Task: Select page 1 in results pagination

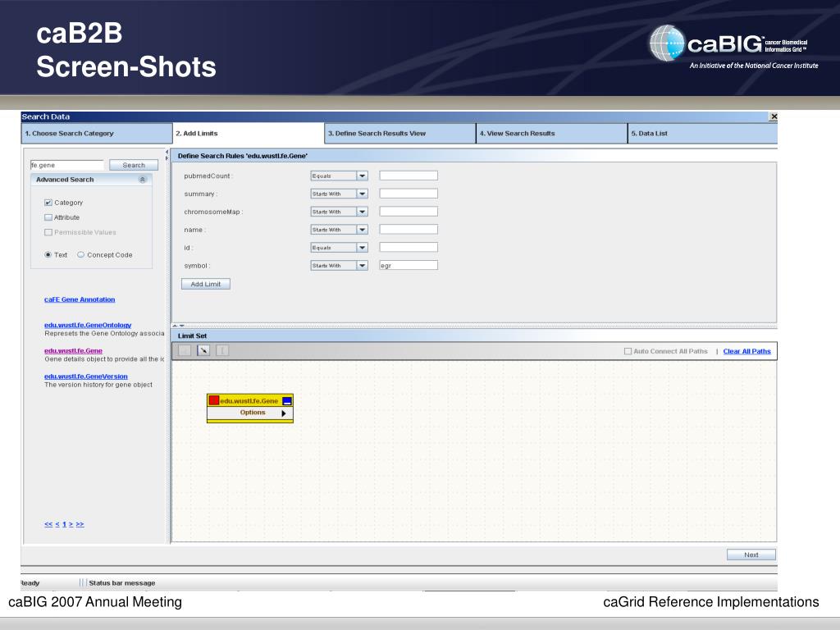Action: [x=64, y=524]
